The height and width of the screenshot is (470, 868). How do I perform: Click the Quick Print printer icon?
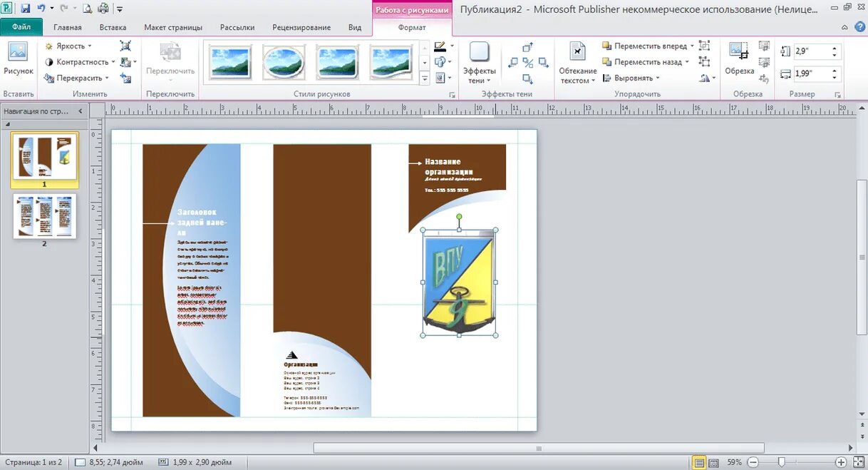pyautogui.click(x=103, y=9)
